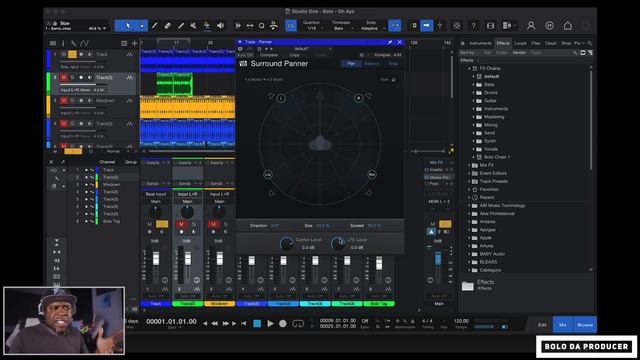Toggle the Snap button beside Adaptive
The height and width of the screenshot is (360, 640).
[395, 26]
